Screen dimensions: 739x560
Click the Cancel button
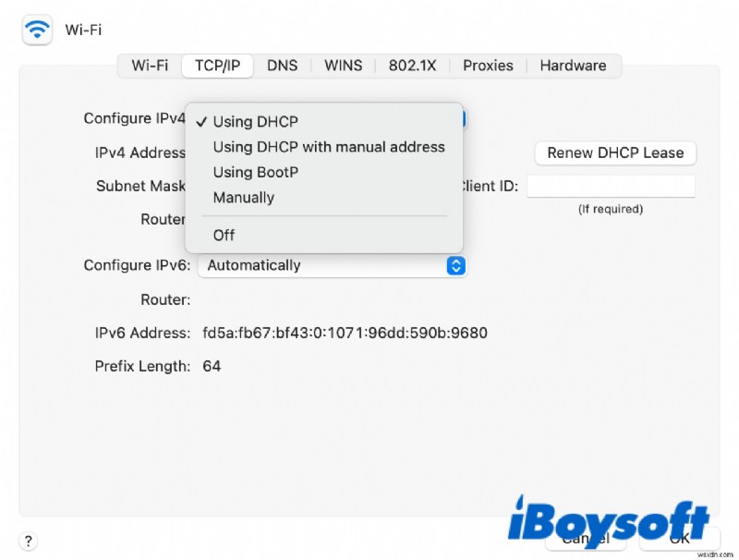pyautogui.click(x=586, y=539)
